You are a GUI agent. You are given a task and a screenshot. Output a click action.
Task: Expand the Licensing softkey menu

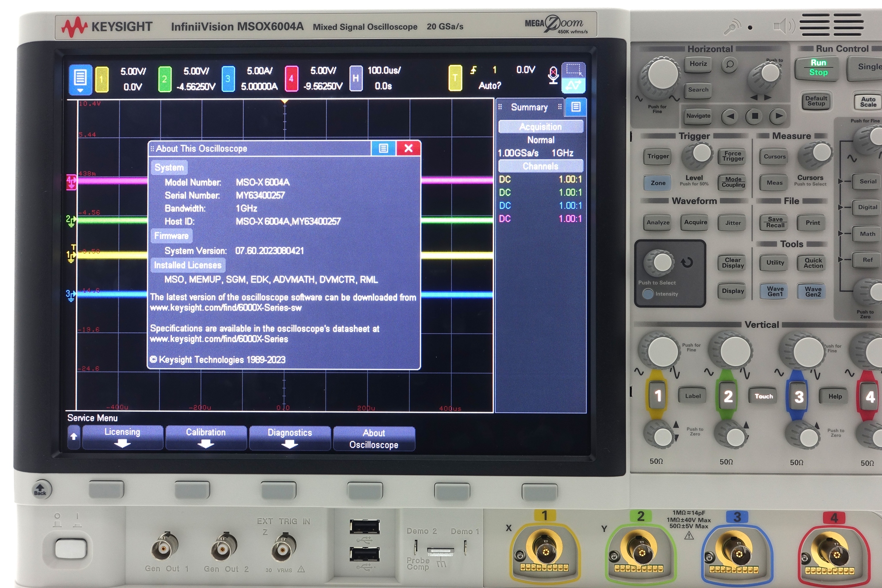pos(122,438)
